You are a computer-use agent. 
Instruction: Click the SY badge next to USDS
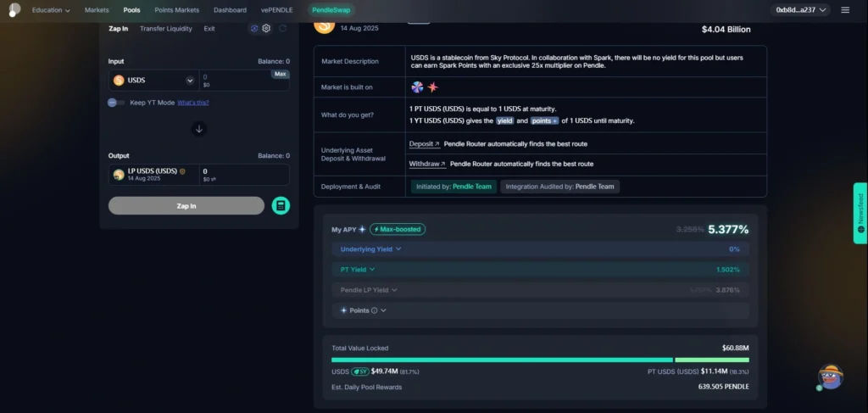(x=359, y=371)
